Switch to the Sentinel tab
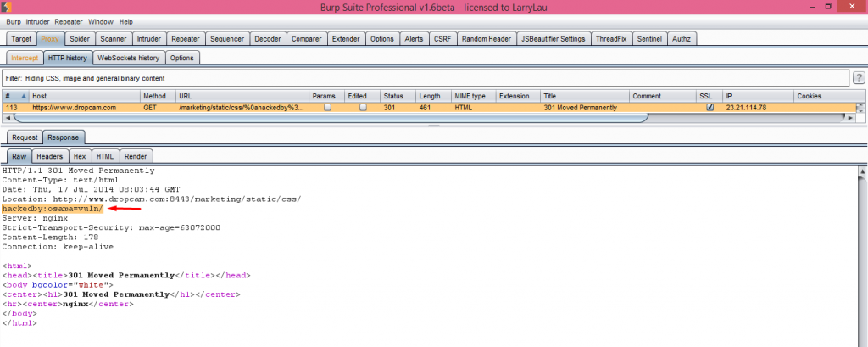The width and height of the screenshot is (868, 347). pos(650,39)
